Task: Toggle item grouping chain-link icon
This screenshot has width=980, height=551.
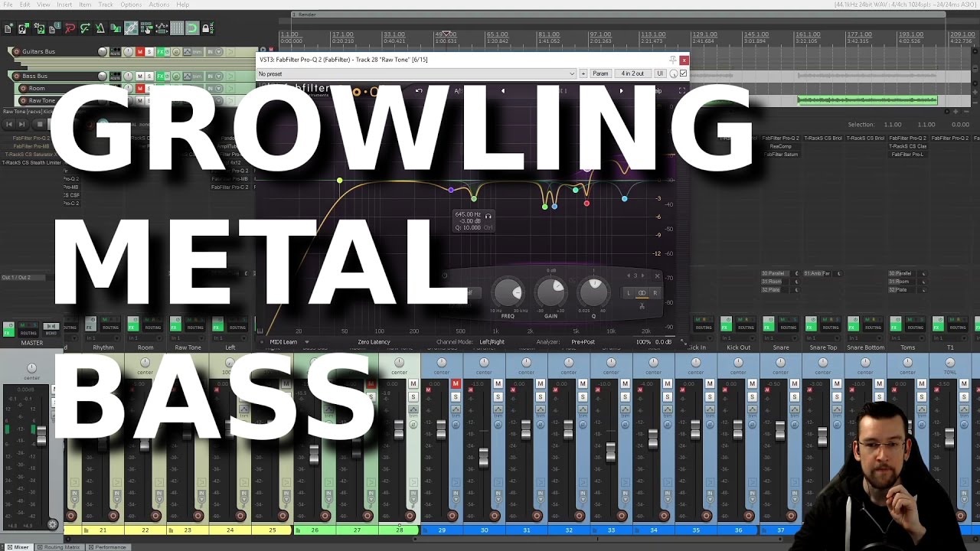Action: (131, 28)
